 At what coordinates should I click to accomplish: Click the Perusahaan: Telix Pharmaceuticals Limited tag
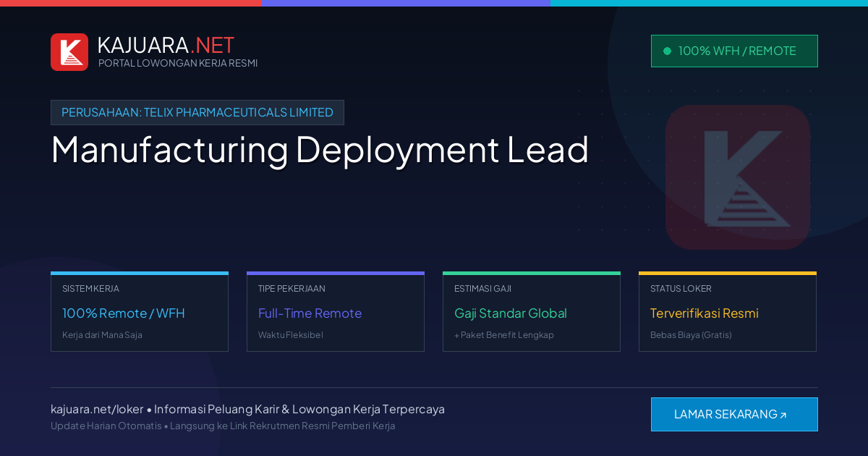197,112
